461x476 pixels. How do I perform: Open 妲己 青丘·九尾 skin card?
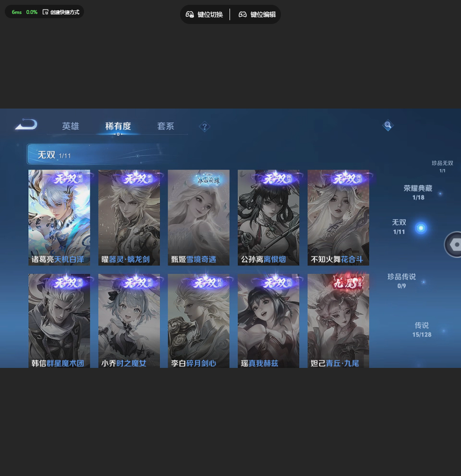[339, 321]
